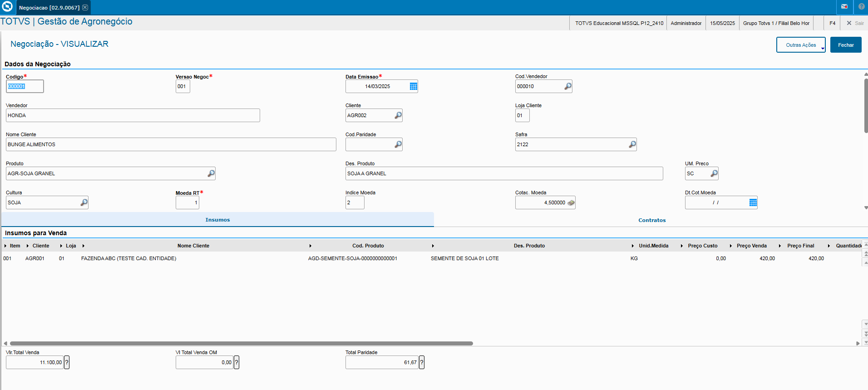This screenshot has height=390, width=868.
Task: Click the help button beside Vl Total Venda OM
Action: point(237,362)
